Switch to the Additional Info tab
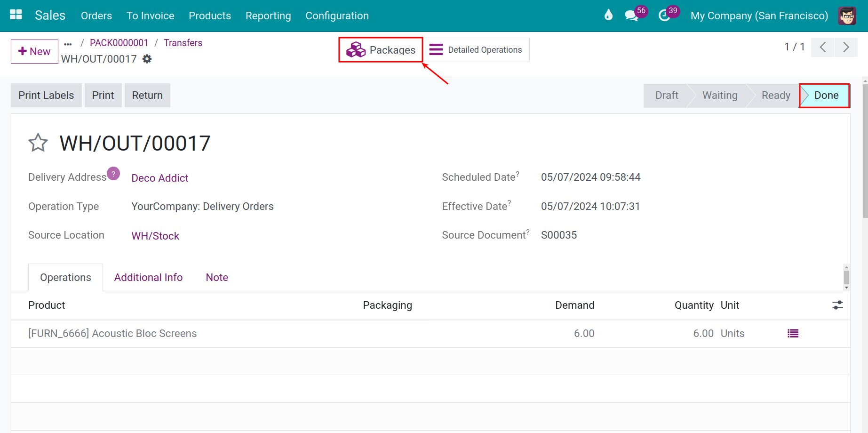The height and width of the screenshot is (433, 868). pos(148,277)
